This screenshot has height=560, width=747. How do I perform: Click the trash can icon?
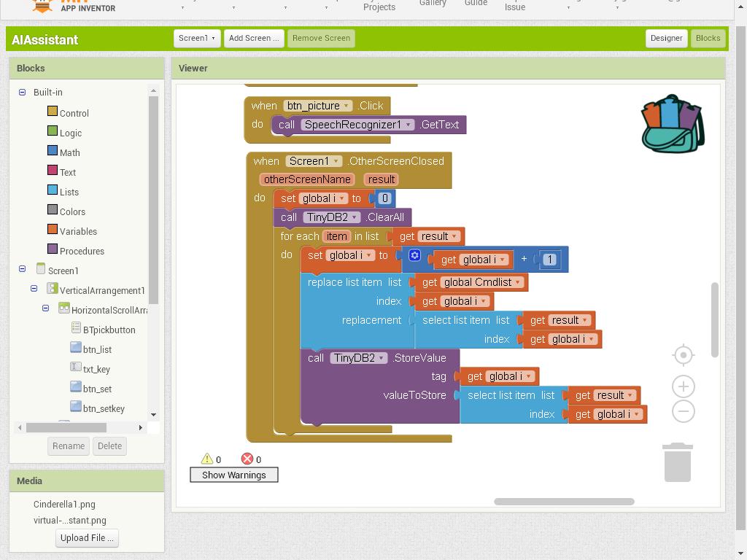point(678,462)
